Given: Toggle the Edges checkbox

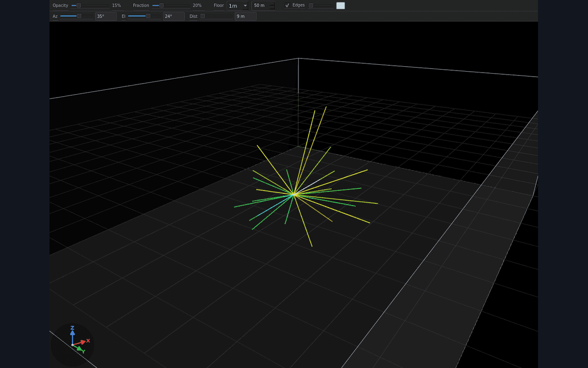Looking at the screenshot, I should pyautogui.click(x=287, y=5).
